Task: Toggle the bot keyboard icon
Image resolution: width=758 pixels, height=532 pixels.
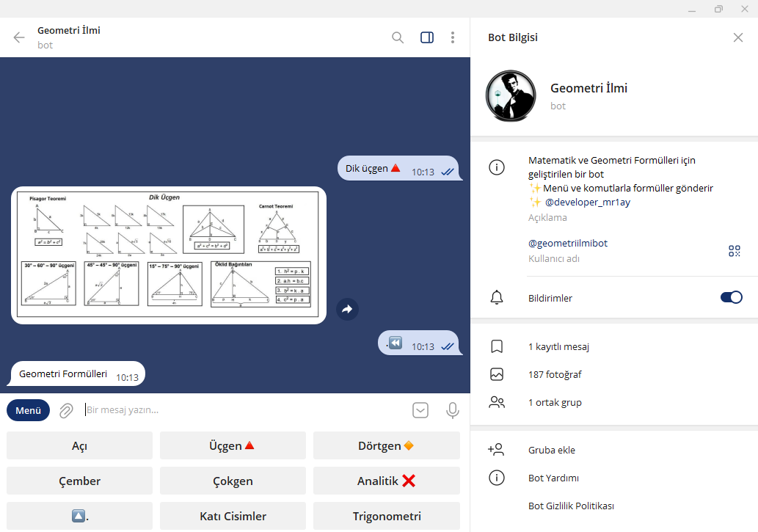Action: [x=420, y=410]
